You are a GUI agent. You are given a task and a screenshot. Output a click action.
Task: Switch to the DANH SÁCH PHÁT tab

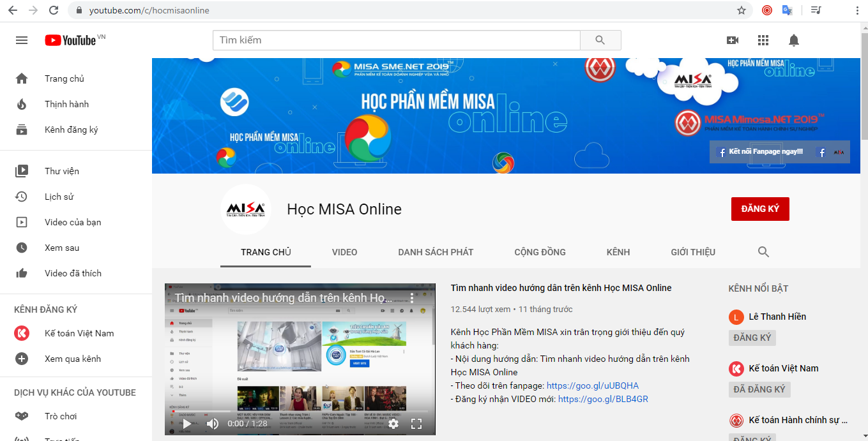click(x=436, y=252)
